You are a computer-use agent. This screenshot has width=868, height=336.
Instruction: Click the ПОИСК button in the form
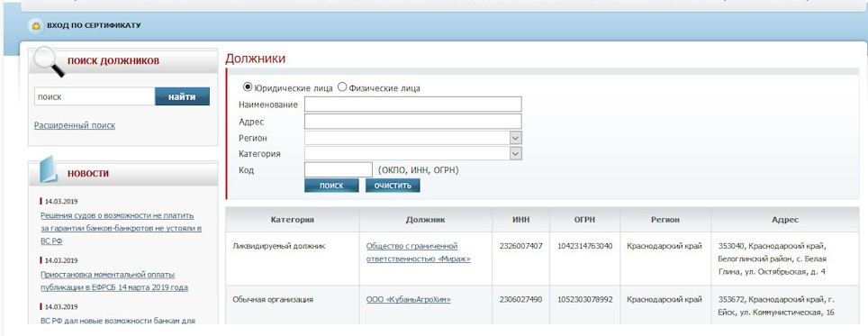coord(331,186)
